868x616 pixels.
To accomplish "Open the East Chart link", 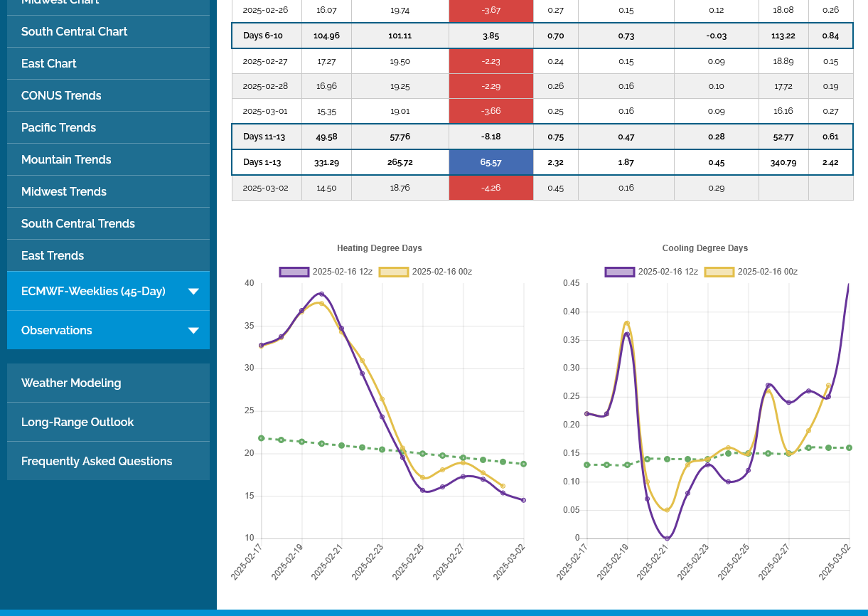I will [49, 63].
